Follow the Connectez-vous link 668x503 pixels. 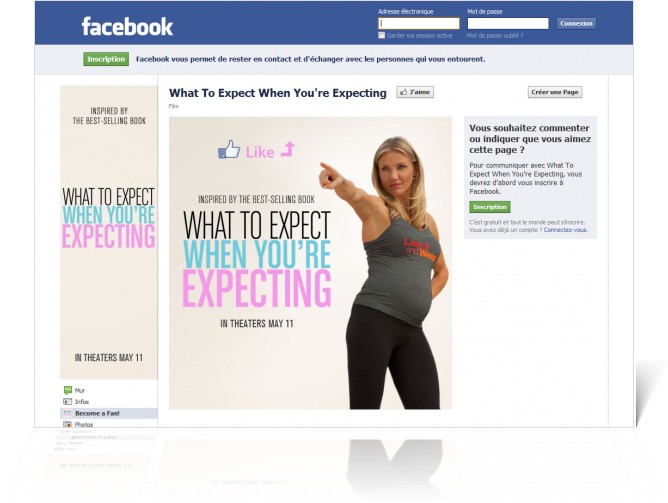(x=565, y=230)
